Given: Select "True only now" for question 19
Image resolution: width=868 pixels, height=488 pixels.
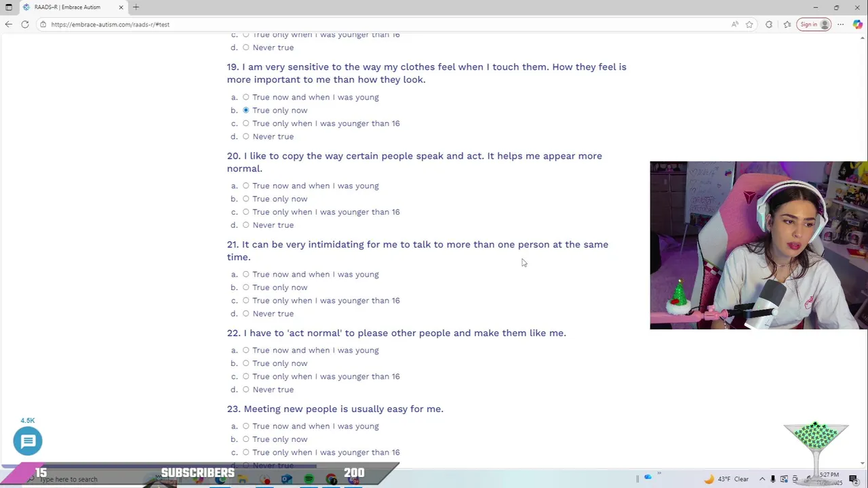Looking at the screenshot, I should point(246,110).
